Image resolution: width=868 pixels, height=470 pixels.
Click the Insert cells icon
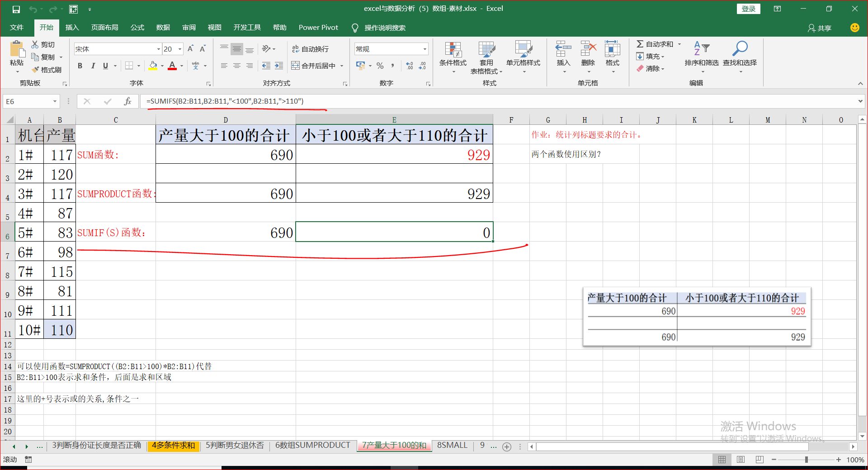point(563,49)
